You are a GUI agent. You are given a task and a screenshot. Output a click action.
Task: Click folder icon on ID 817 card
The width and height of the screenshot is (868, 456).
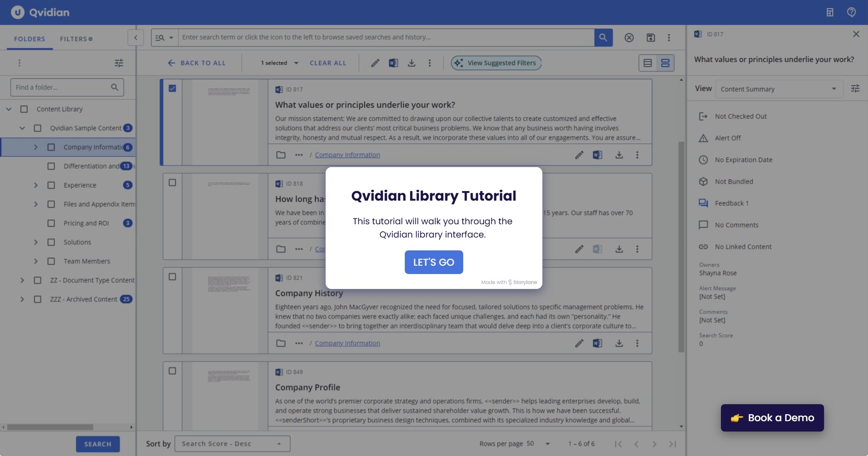click(x=281, y=155)
